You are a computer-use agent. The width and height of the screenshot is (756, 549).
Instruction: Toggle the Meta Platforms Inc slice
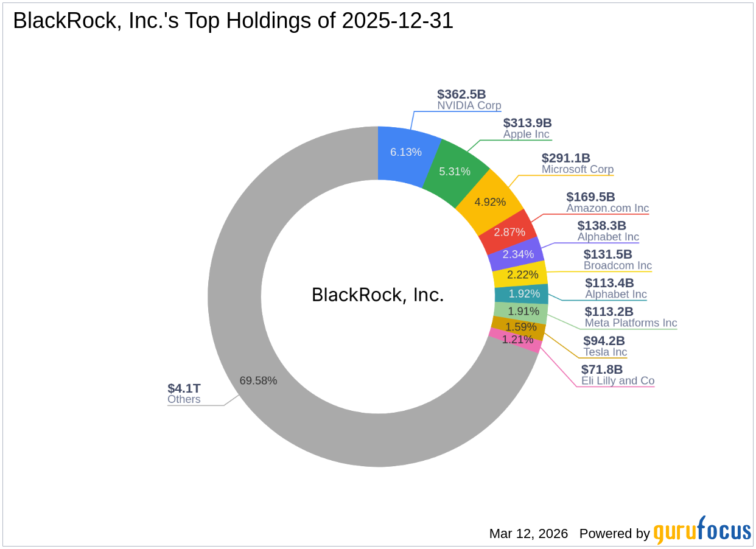tap(525, 311)
